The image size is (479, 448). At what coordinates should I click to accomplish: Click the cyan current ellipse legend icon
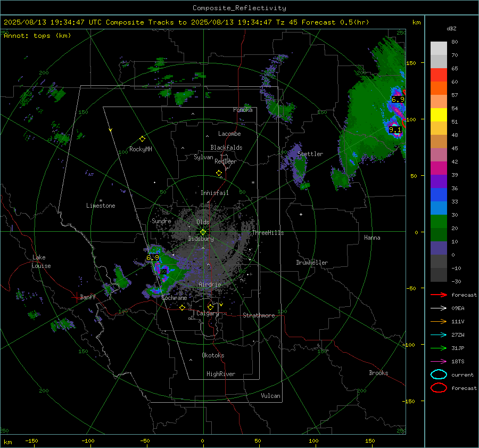439,374
